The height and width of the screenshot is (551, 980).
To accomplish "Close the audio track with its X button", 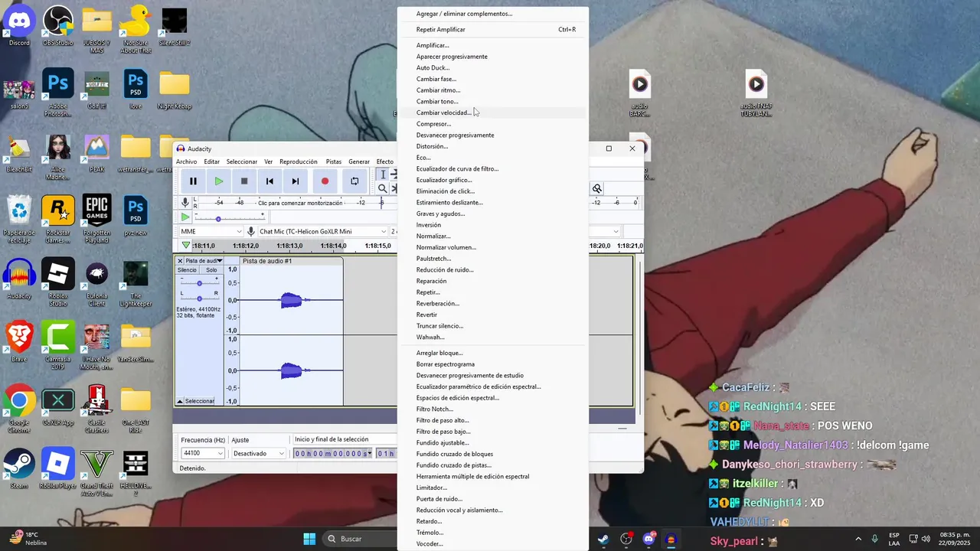I will point(181,261).
